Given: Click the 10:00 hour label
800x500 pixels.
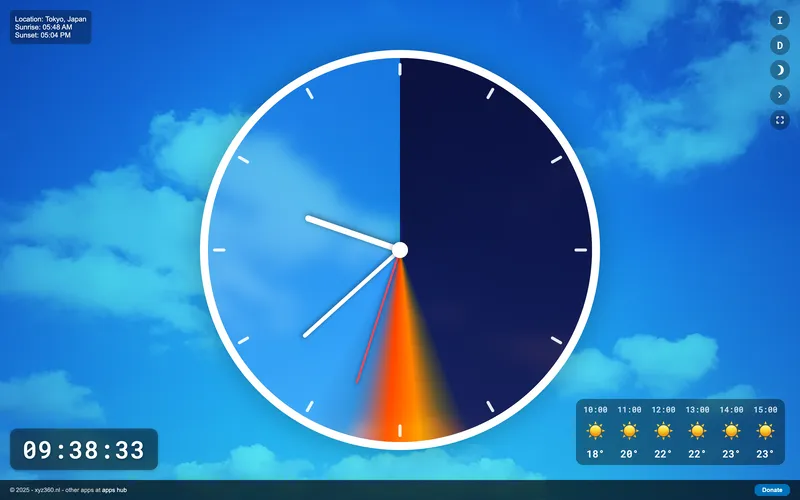Looking at the screenshot, I should tap(595, 410).
